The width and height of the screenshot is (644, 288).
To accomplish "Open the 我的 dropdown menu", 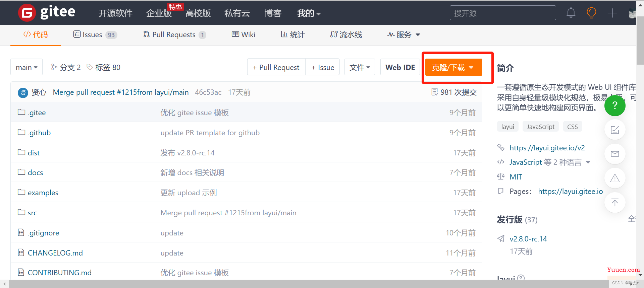I will (x=309, y=13).
